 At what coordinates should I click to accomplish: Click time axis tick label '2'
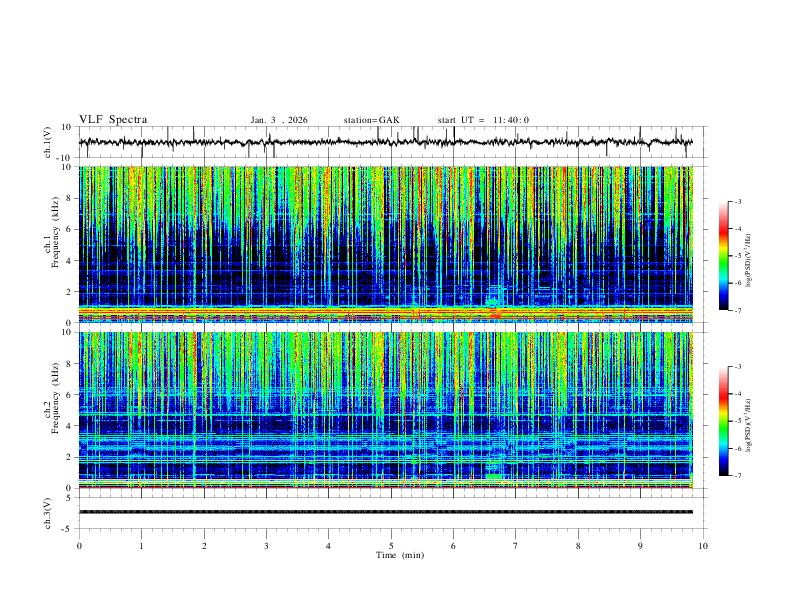click(204, 546)
